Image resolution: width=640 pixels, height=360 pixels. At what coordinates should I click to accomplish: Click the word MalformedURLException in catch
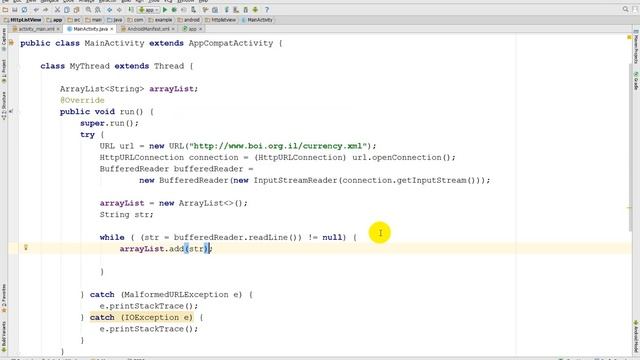click(176, 295)
